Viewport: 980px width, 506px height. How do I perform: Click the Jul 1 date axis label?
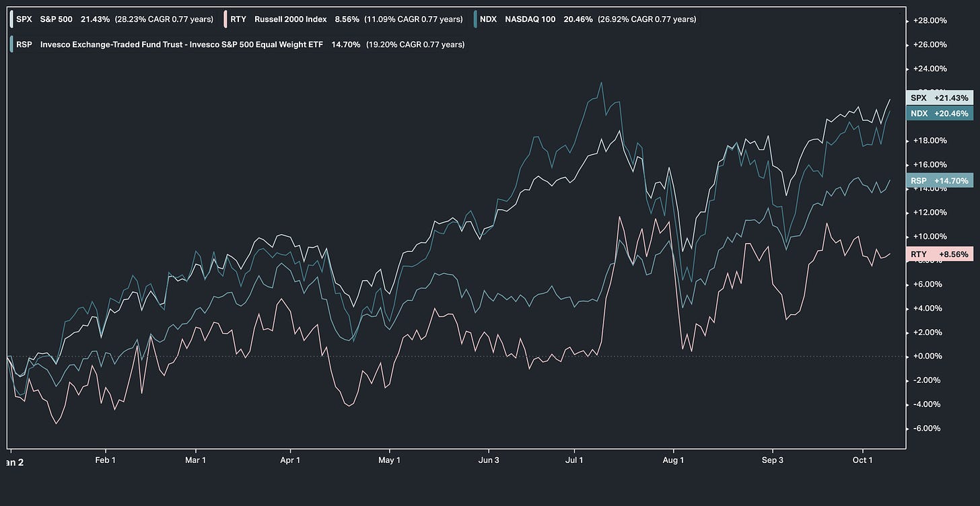574,460
